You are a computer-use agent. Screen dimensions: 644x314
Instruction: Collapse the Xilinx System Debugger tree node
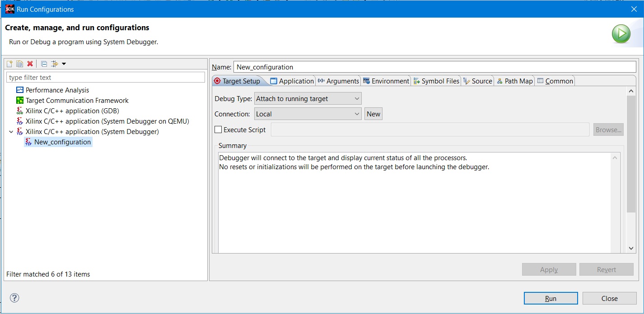(11, 132)
